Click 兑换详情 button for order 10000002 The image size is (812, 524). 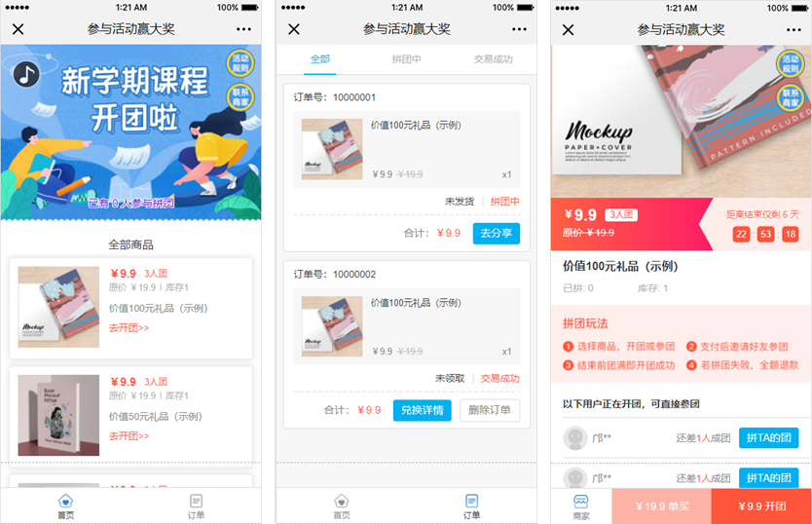click(x=422, y=410)
